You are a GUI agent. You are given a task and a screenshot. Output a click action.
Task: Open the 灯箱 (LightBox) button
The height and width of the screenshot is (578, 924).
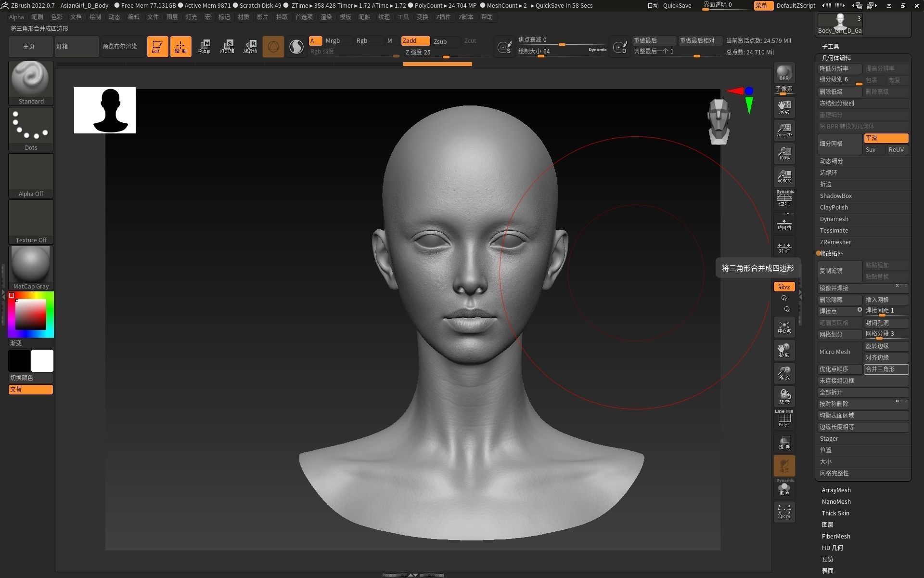pyautogui.click(x=77, y=47)
